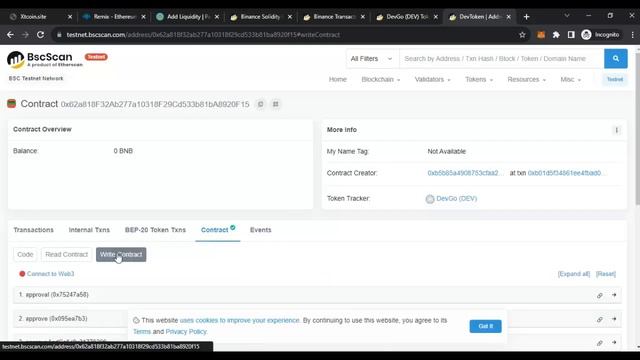Click the Testnet button in nav bar

click(615, 80)
